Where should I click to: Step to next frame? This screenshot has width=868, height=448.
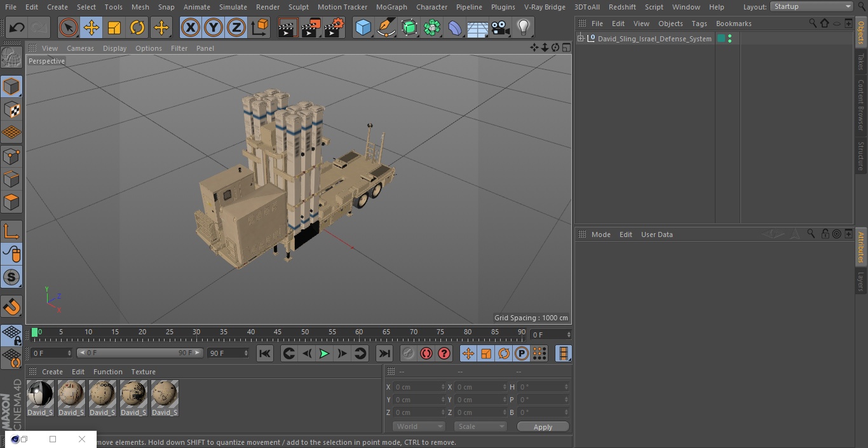(x=342, y=354)
